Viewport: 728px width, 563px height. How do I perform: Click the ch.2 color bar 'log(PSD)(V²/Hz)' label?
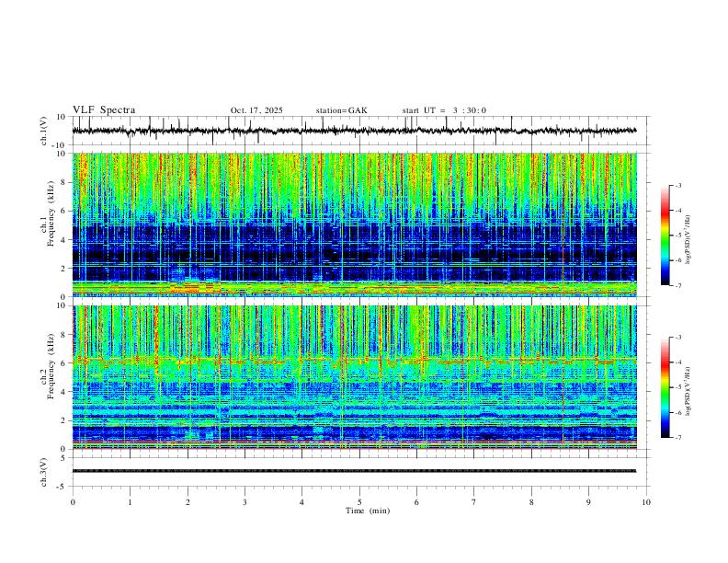click(688, 392)
